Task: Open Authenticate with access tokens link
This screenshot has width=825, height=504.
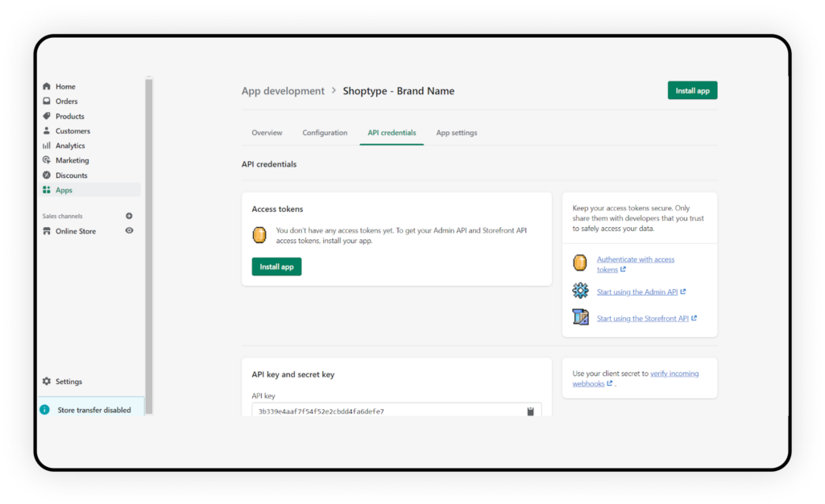Action: pyautogui.click(x=635, y=264)
